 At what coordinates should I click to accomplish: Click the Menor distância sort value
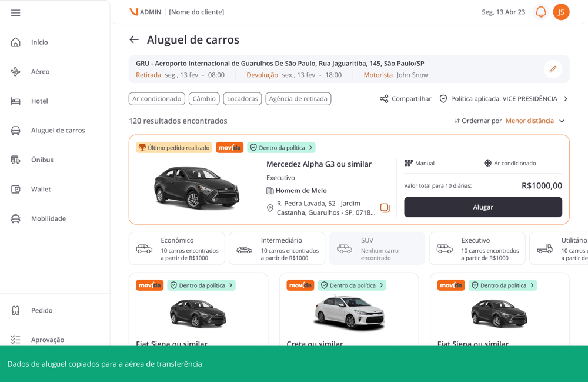pos(530,121)
